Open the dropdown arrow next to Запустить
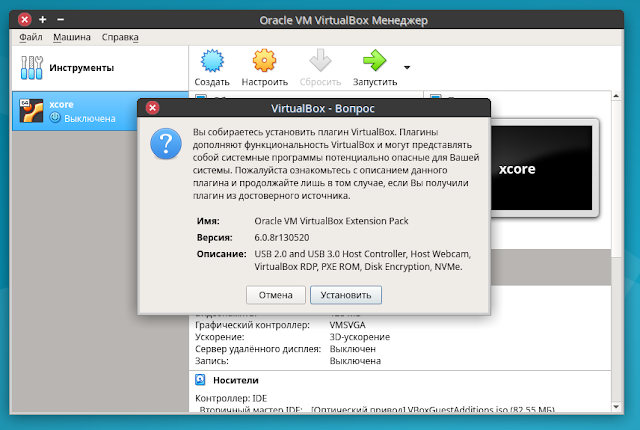Image resolution: width=640 pixels, height=430 pixels. click(407, 67)
